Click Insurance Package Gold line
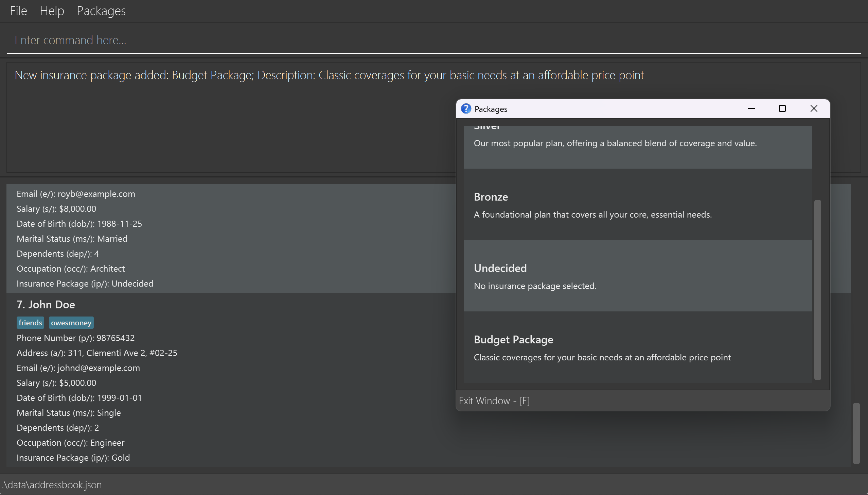The height and width of the screenshot is (495, 868). point(73,458)
